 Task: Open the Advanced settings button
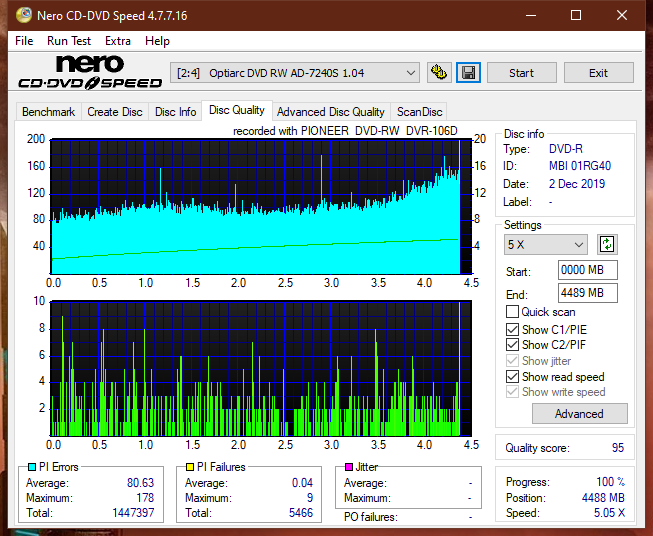click(x=579, y=414)
